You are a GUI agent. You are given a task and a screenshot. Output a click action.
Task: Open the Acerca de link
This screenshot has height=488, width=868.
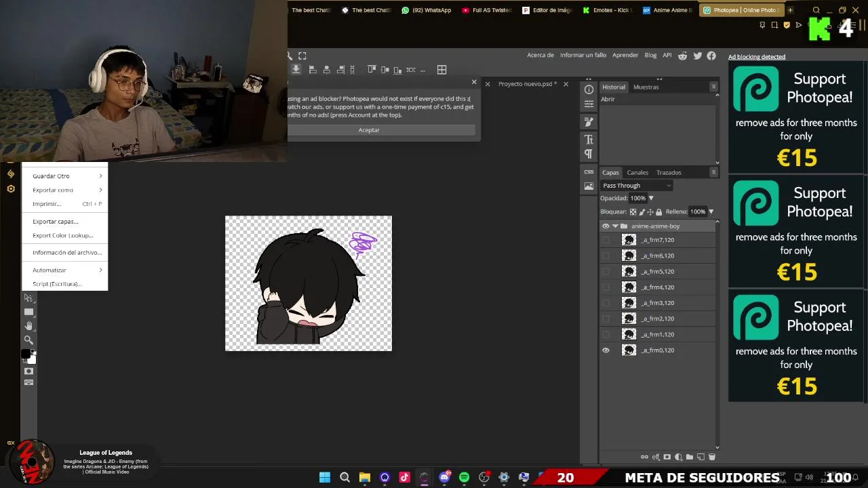click(540, 56)
